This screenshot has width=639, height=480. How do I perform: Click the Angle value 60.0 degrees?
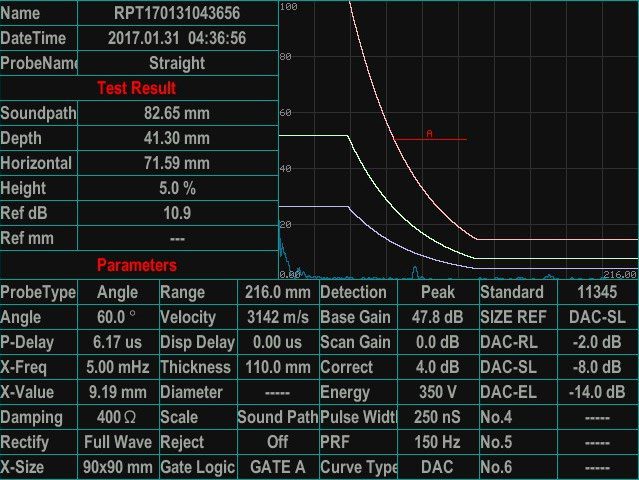(118, 317)
